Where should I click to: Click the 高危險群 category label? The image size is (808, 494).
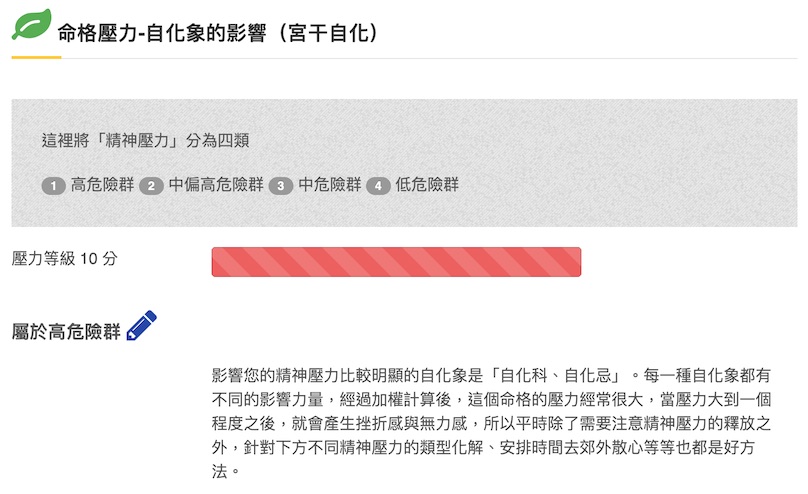point(102,185)
